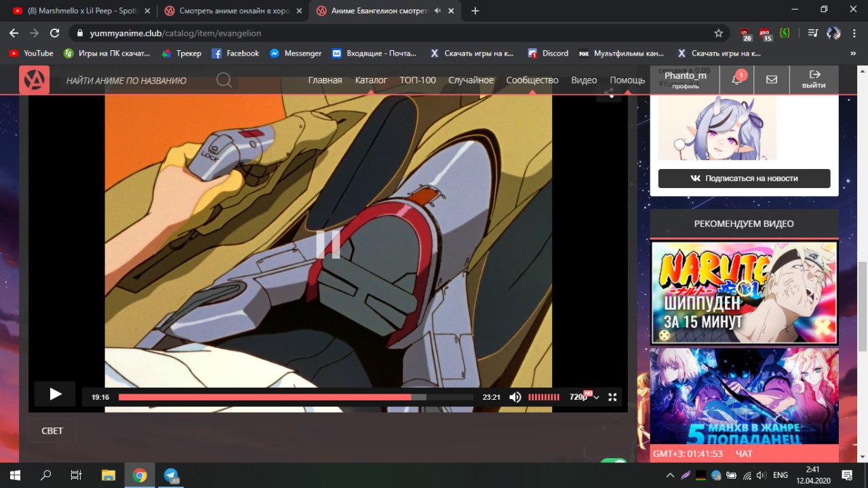Open the Windows Action Center
The image size is (868, 488).
tap(847, 475)
